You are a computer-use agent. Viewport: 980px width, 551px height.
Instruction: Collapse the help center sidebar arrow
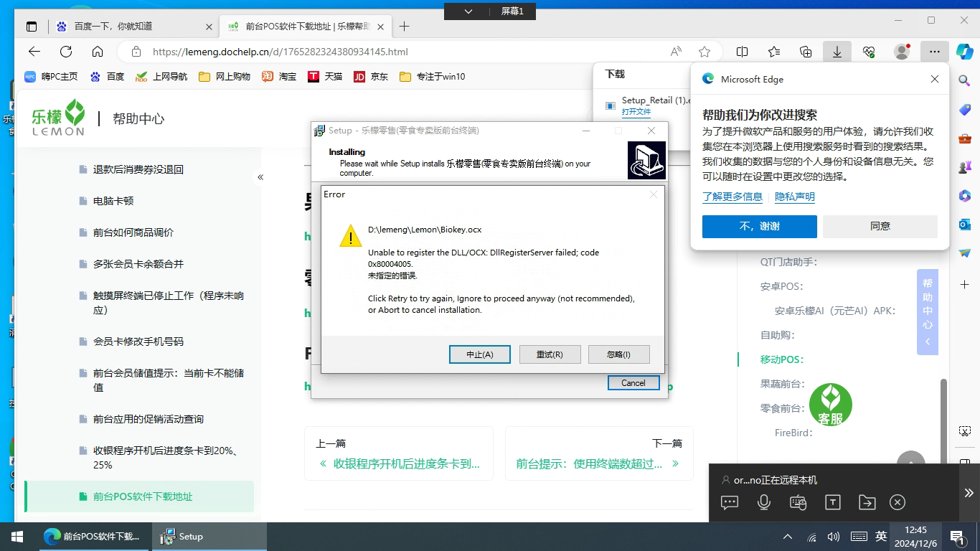pyautogui.click(x=260, y=177)
